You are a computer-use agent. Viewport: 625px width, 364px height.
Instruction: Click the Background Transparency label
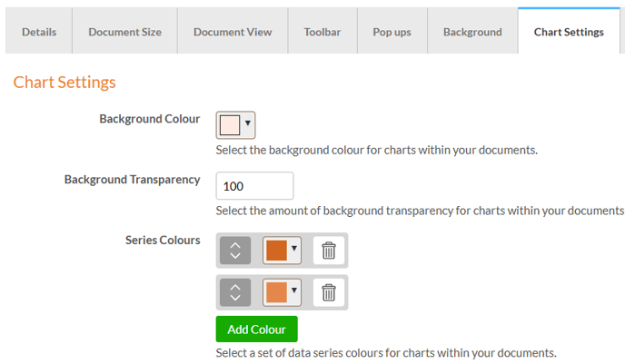click(132, 180)
